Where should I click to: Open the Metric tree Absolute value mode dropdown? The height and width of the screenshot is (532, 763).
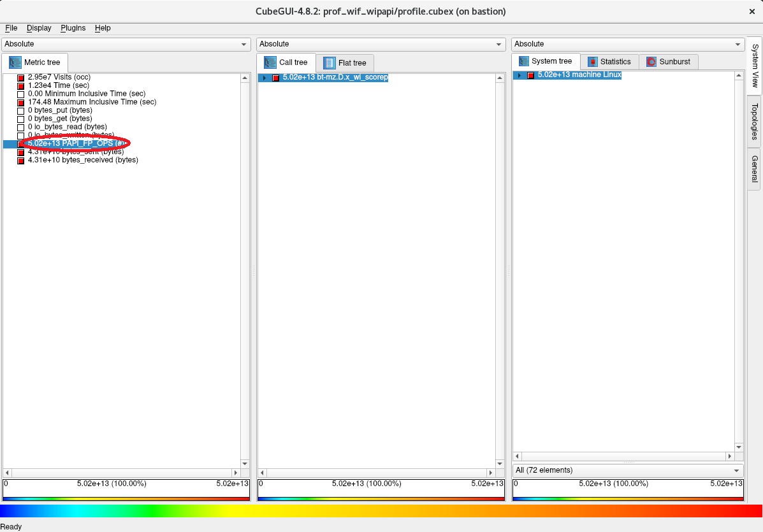tap(126, 44)
